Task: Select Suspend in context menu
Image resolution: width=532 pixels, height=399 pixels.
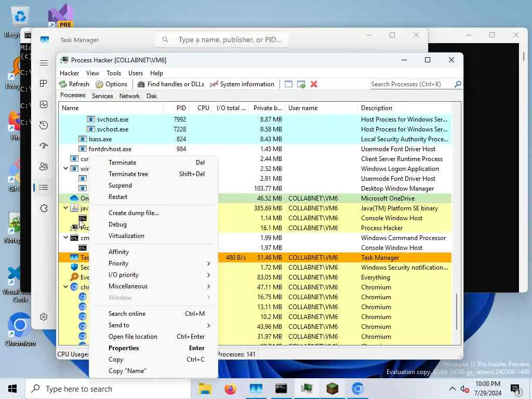Action: [153, 185]
